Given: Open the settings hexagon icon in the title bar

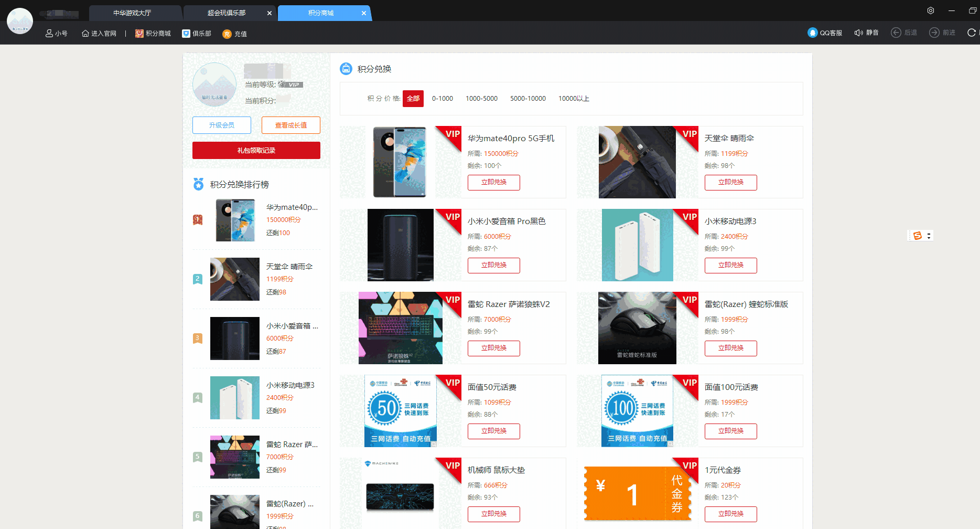Looking at the screenshot, I should (931, 10).
